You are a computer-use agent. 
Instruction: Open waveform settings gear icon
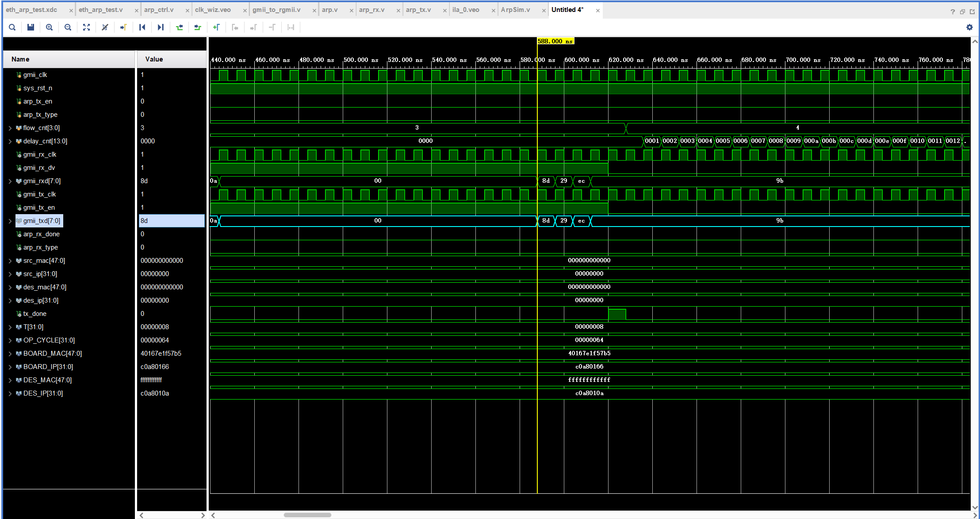(969, 27)
